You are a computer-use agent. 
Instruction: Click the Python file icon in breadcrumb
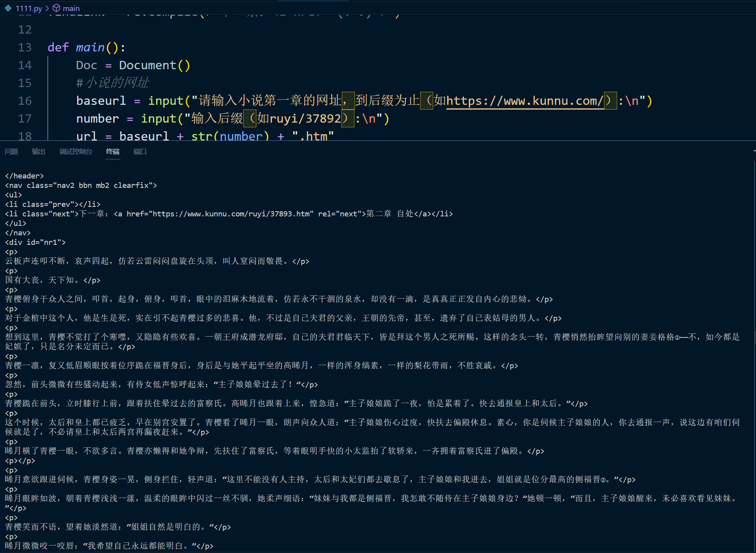tap(8, 8)
